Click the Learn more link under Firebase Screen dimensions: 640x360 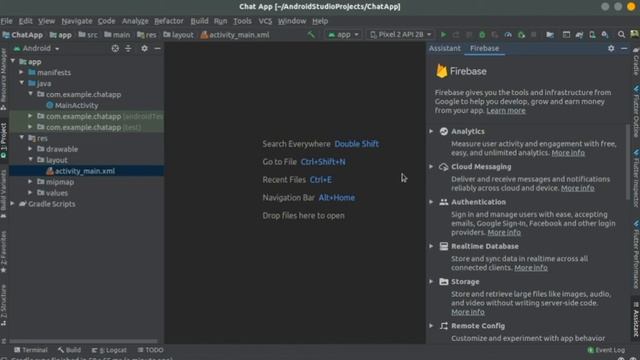pyautogui.click(x=506, y=111)
